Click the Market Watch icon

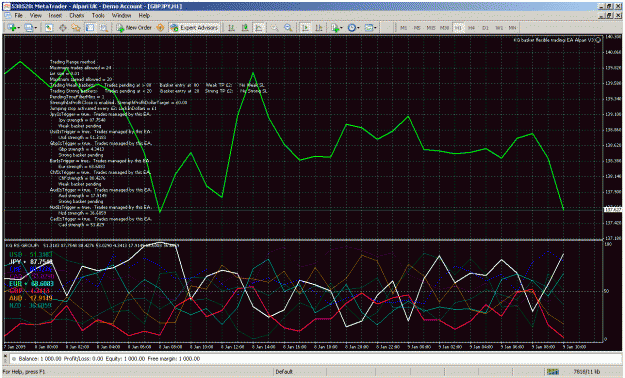click(x=49, y=28)
